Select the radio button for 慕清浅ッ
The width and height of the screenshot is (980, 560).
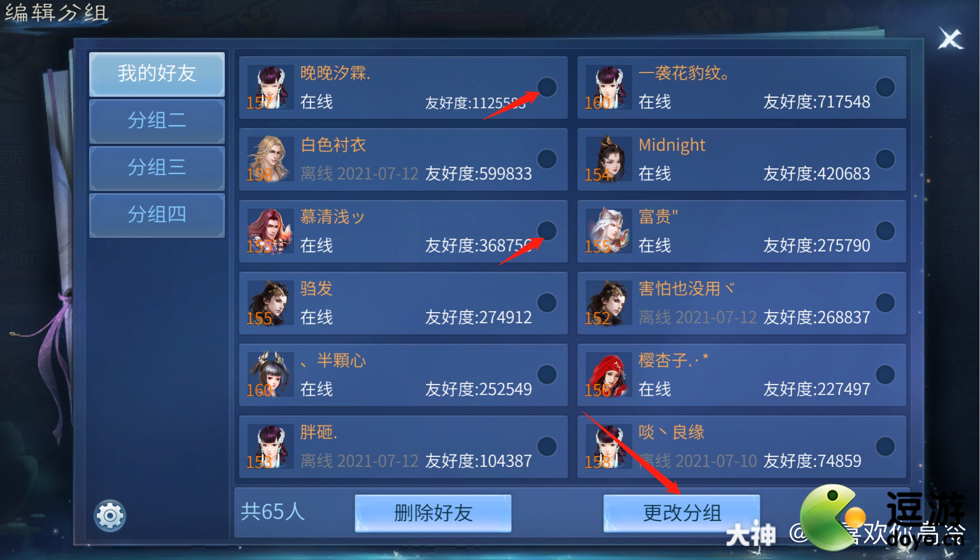(x=547, y=231)
